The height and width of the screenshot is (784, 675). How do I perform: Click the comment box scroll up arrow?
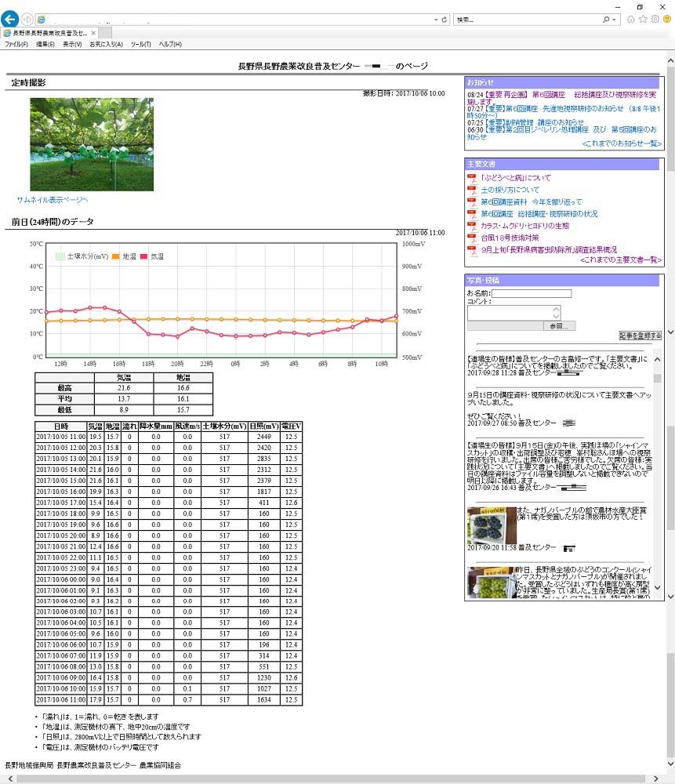click(556, 310)
